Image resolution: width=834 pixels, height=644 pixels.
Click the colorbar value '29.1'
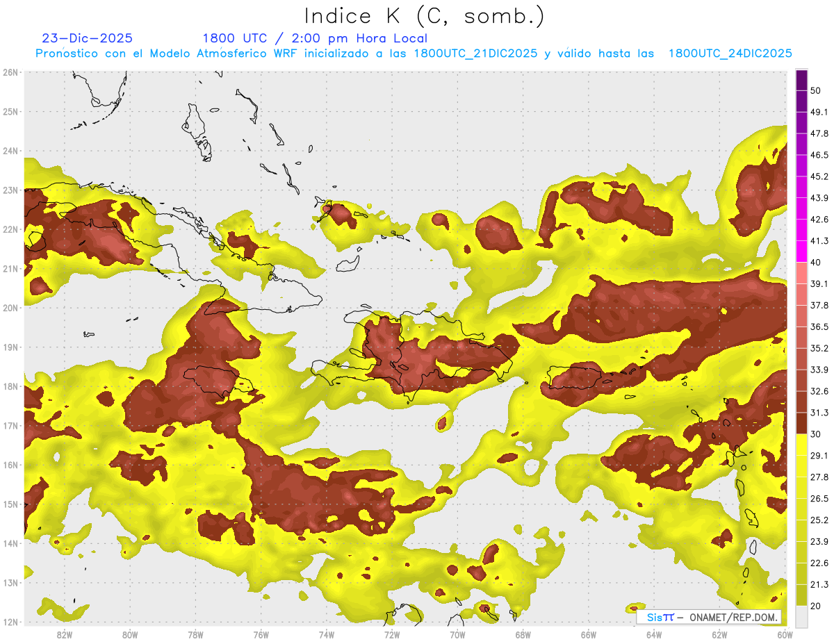819,456
